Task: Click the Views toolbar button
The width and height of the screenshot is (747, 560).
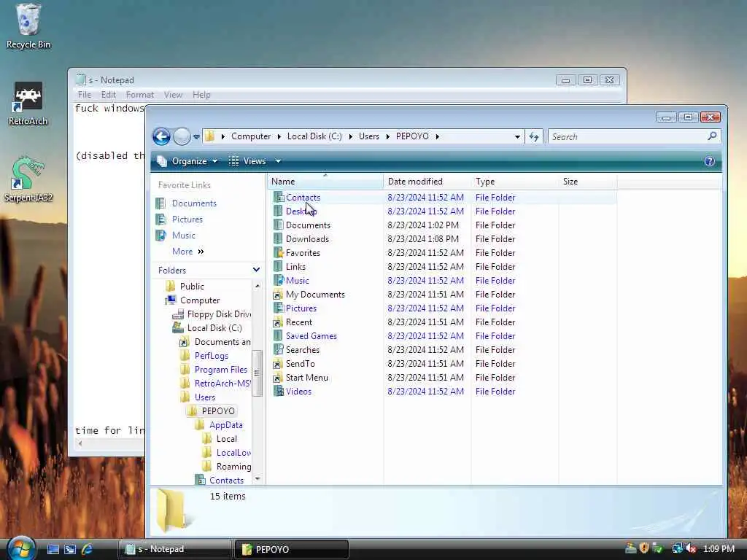Action: [248, 161]
